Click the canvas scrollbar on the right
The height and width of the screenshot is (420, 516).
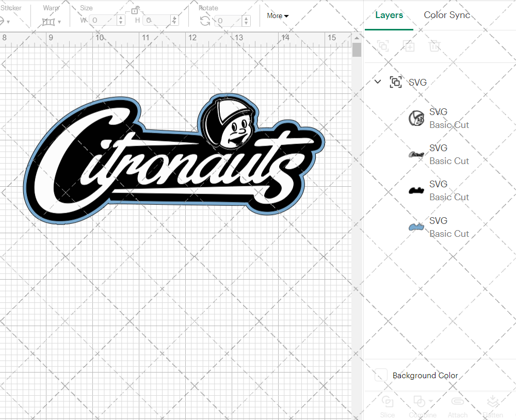click(x=356, y=49)
